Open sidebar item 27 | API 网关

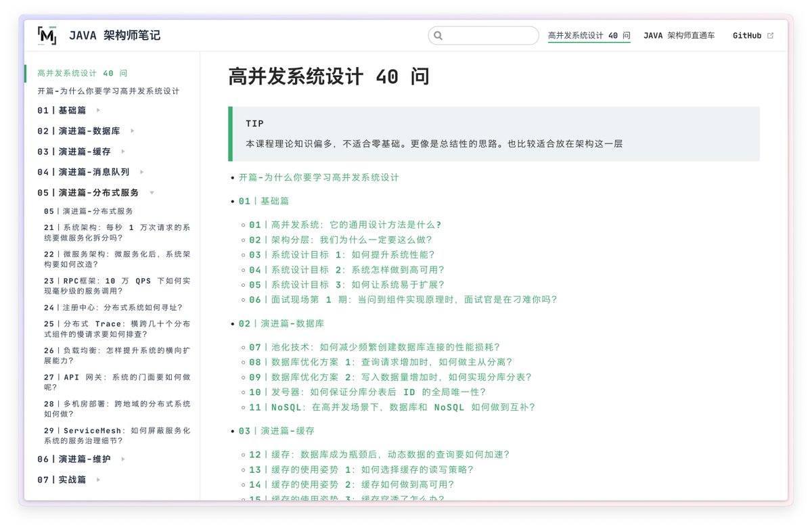[117, 382]
